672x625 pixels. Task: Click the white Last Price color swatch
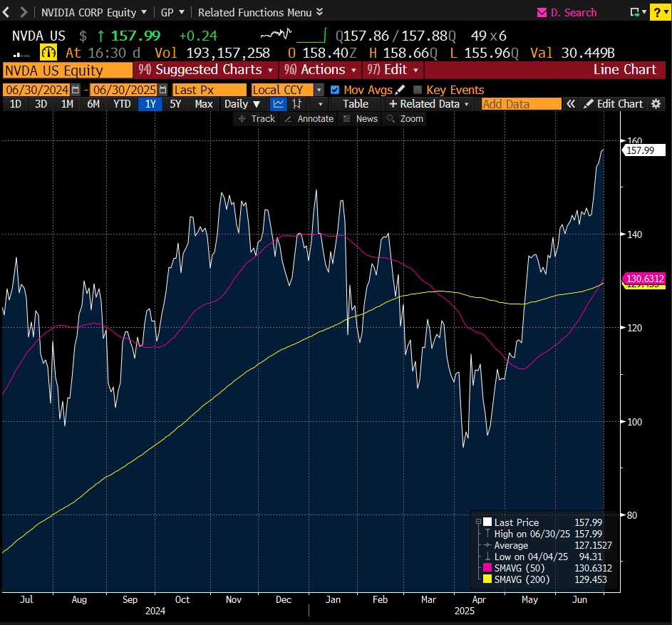tap(487, 522)
